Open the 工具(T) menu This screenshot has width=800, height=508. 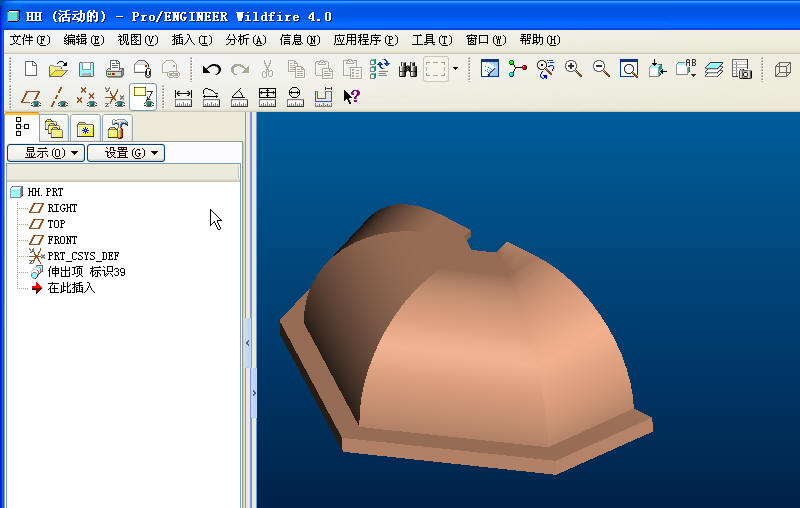pyautogui.click(x=432, y=40)
